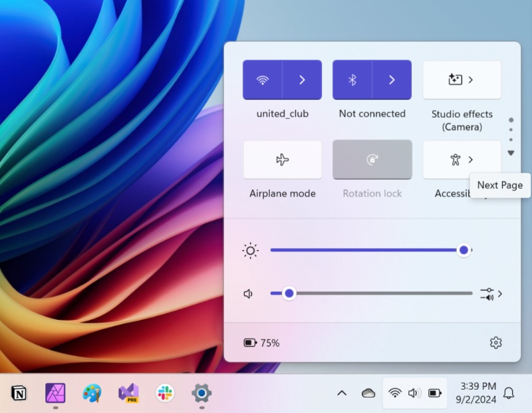
Task: Toggle the Bluetooth button
Action: tap(353, 80)
